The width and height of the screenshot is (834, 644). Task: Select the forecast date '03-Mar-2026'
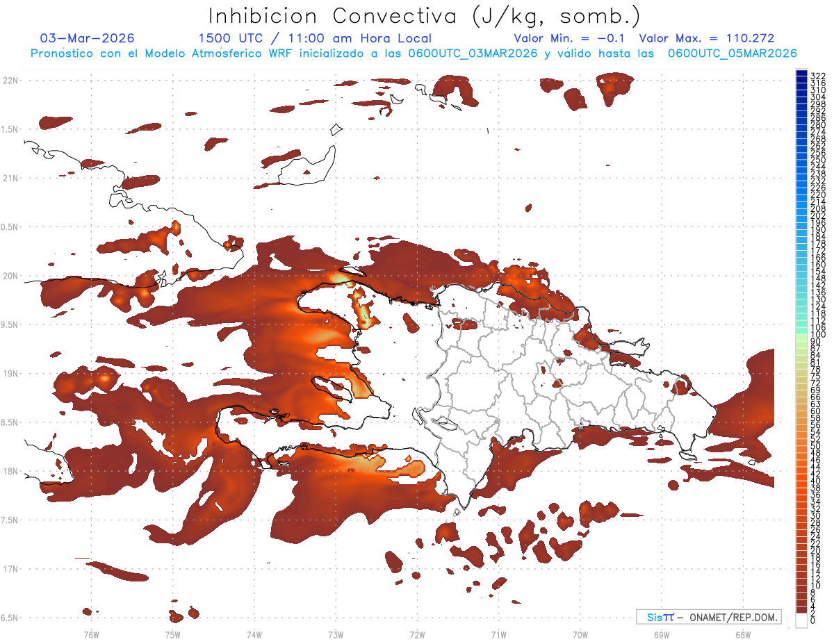tap(88, 38)
